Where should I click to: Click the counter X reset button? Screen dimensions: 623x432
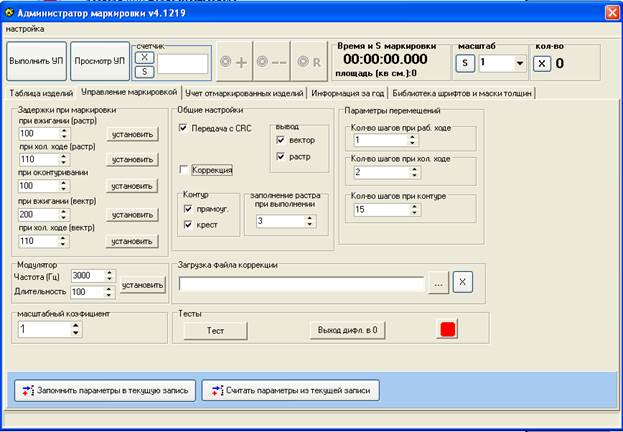pos(145,58)
